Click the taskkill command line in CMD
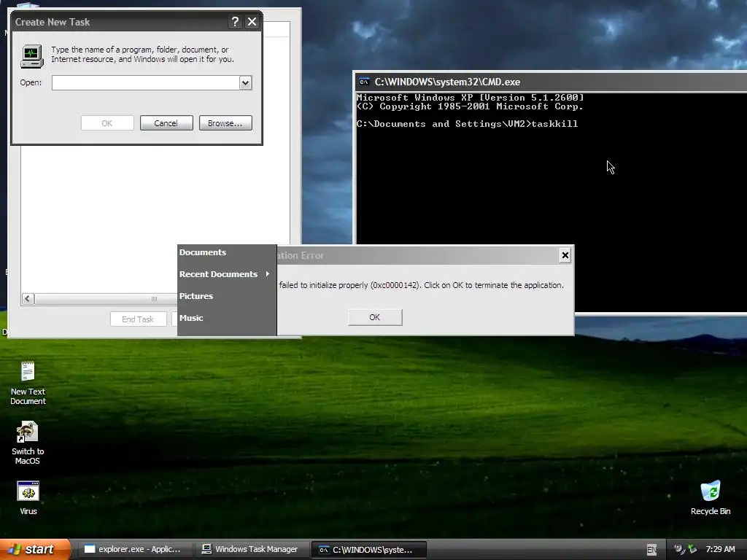The width and height of the screenshot is (747, 560). click(x=467, y=124)
